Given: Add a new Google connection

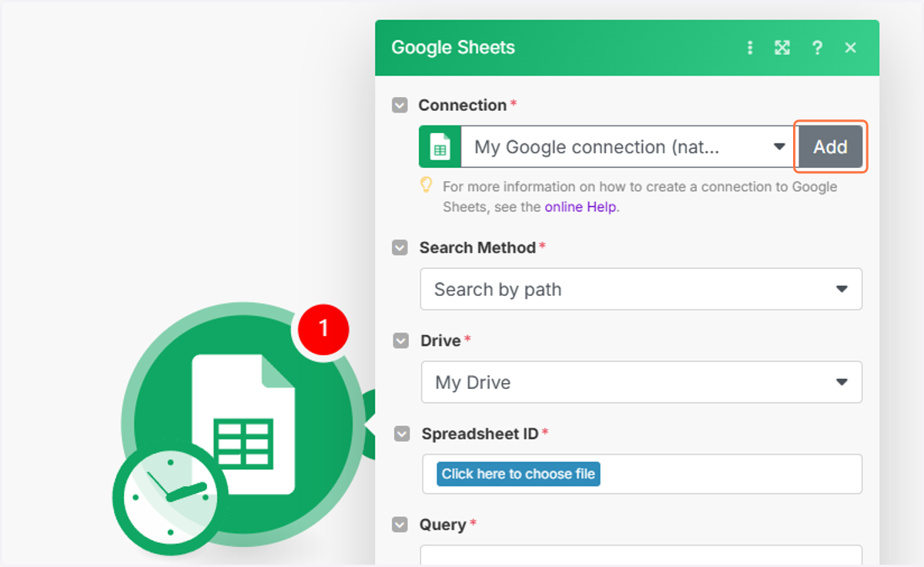Looking at the screenshot, I should 830,147.
